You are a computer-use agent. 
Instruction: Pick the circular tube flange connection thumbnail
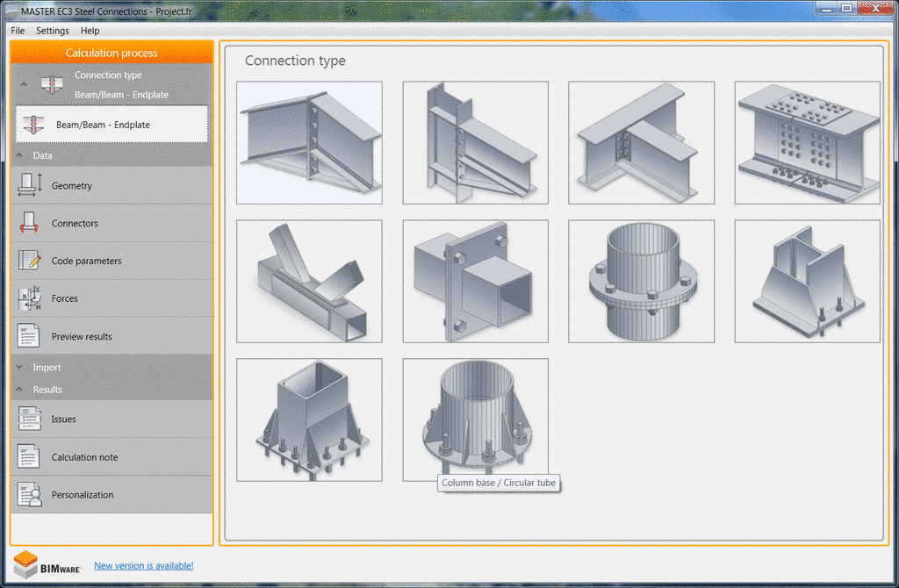pyautogui.click(x=641, y=282)
